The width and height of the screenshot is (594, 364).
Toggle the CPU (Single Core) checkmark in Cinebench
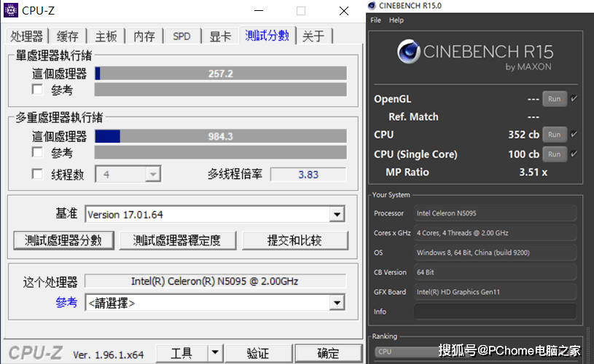[574, 154]
